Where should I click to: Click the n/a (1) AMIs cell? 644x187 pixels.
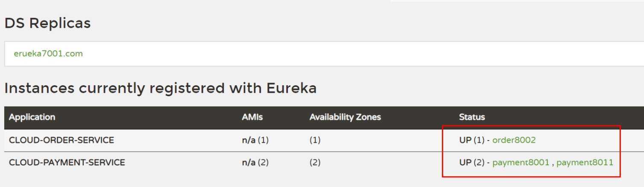coord(255,140)
